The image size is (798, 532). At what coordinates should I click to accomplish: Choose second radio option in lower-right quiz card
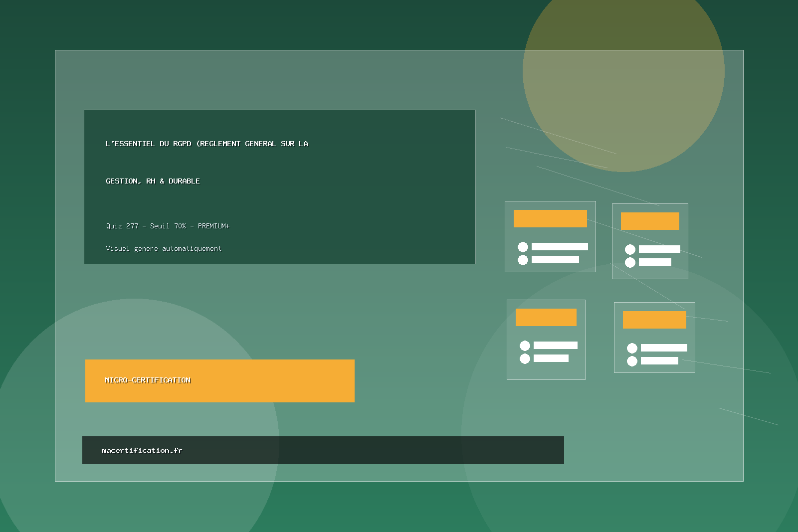click(x=632, y=361)
